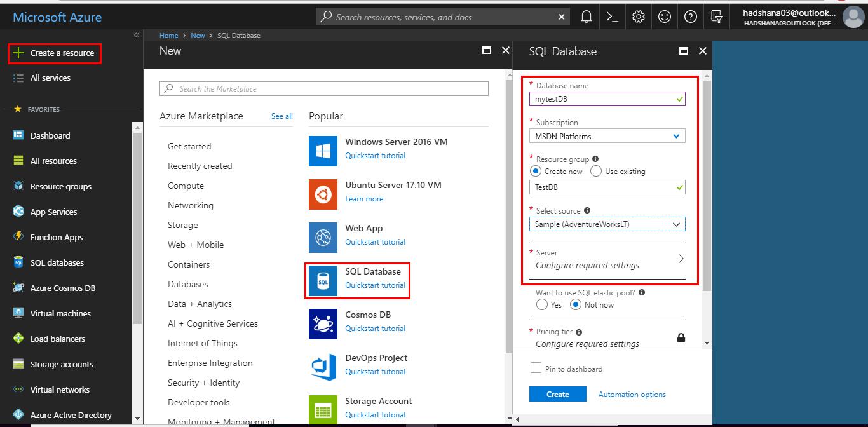Collapse the left sidebar with double-chevron

tap(137, 35)
